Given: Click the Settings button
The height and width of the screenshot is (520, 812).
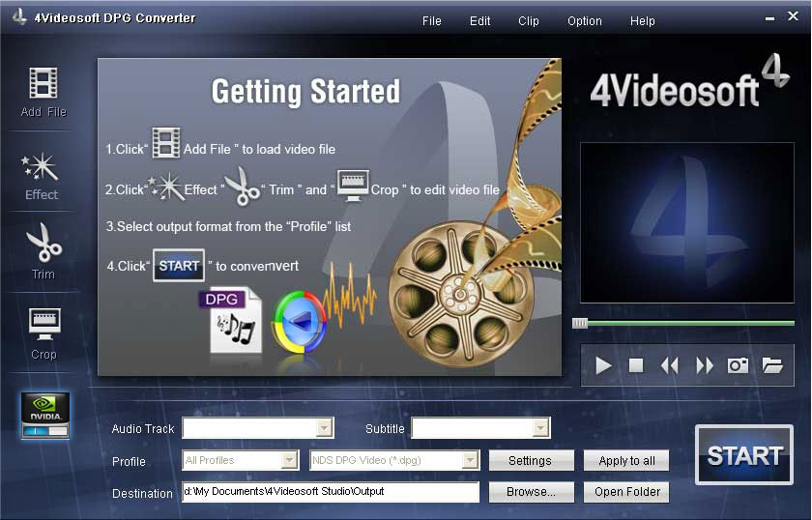Looking at the screenshot, I should 532,460.
